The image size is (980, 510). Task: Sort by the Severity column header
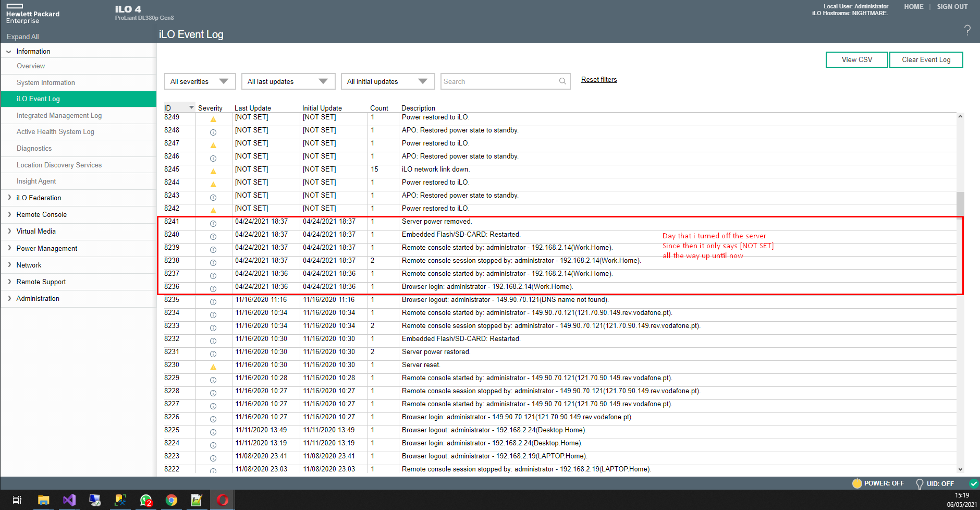210,108
